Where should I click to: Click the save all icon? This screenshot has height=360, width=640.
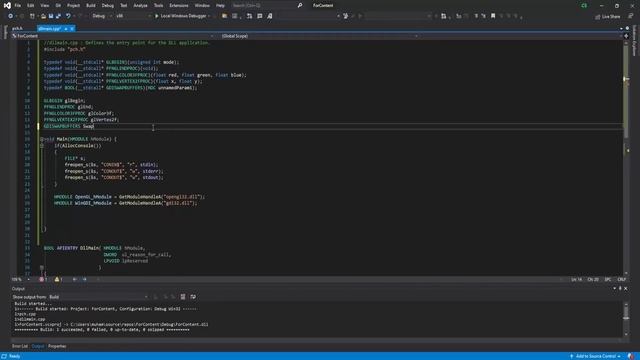(58, 16)
